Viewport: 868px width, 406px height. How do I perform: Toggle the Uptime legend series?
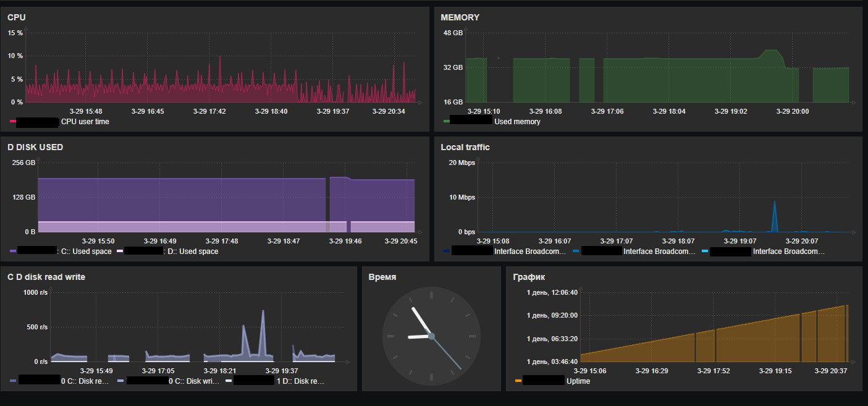tap(578, 381)
